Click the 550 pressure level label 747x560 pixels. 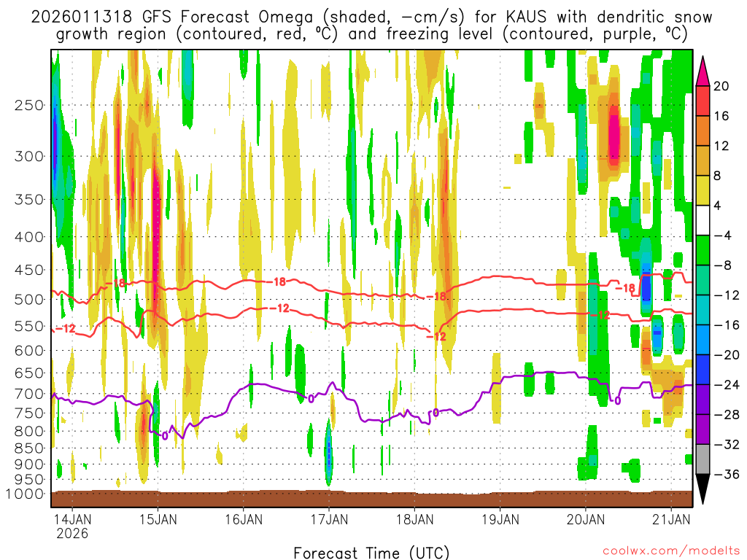click(29, 326)
